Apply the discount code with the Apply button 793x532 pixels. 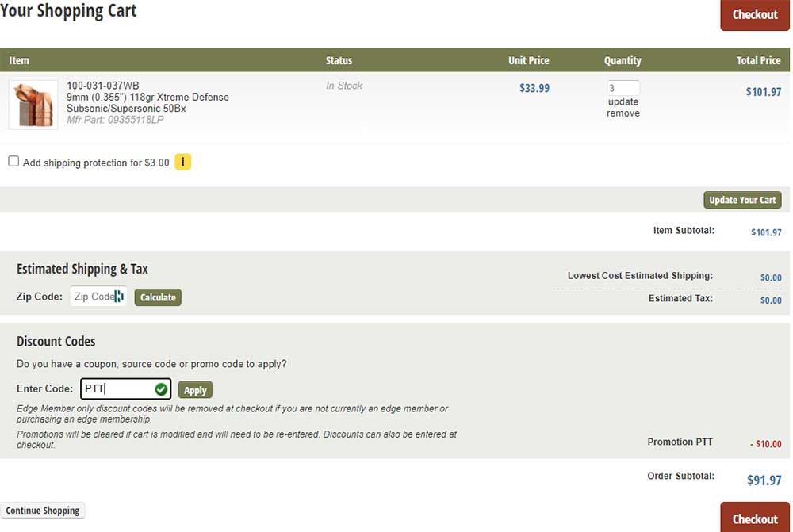pyautogui.click(x=195, y=390)
